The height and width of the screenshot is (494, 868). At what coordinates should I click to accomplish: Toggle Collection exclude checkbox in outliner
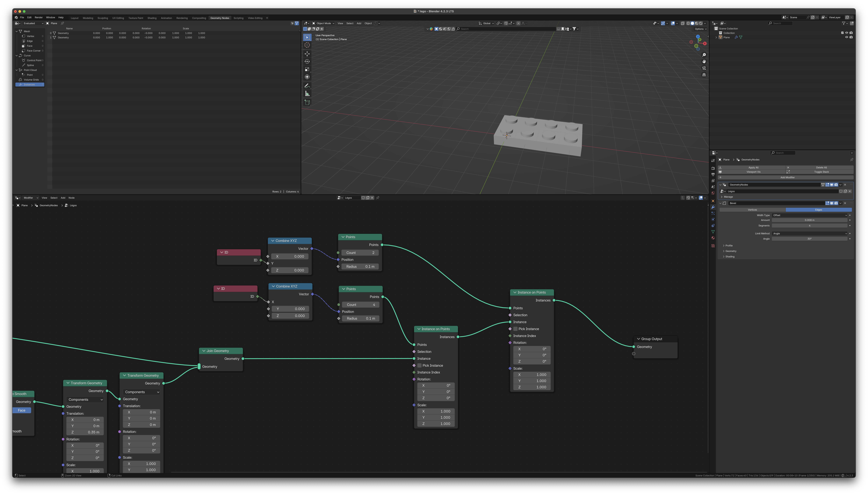click(x=842, y=33)
